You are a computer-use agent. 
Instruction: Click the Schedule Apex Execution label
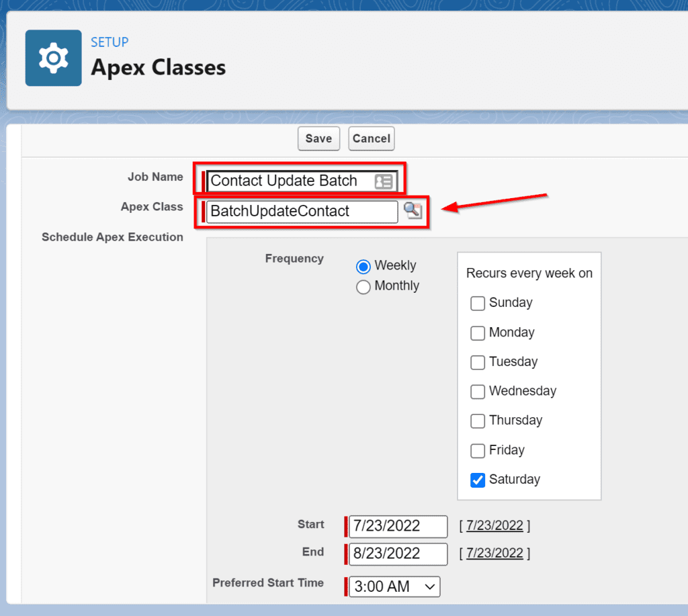pos(112,237)
